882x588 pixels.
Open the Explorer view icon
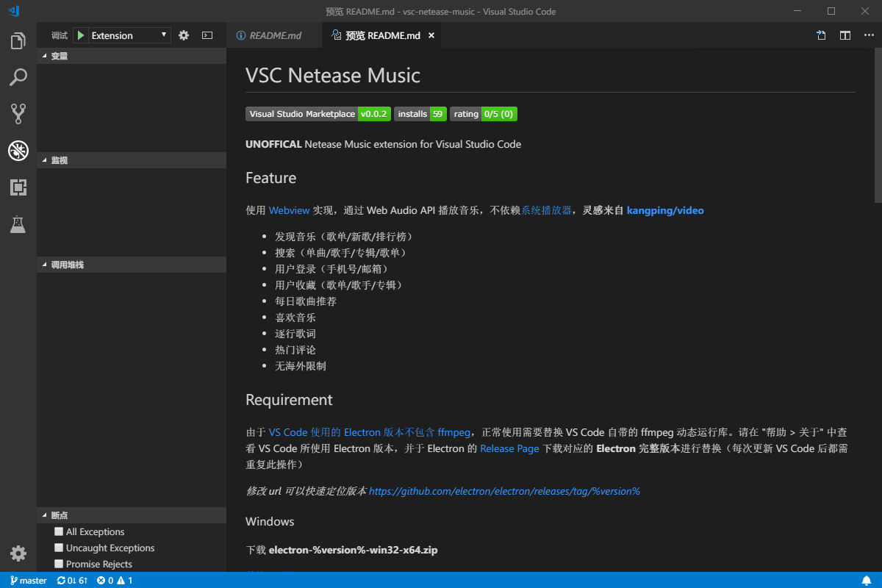pyautogui.click(x=18, y=40)
